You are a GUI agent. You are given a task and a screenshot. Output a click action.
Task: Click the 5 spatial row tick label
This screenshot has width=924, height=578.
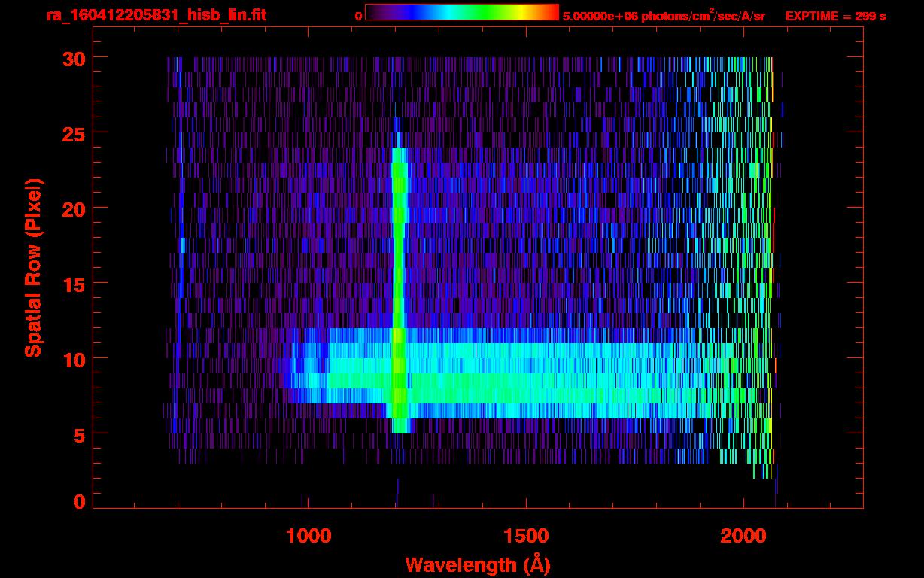pos(78,434)
